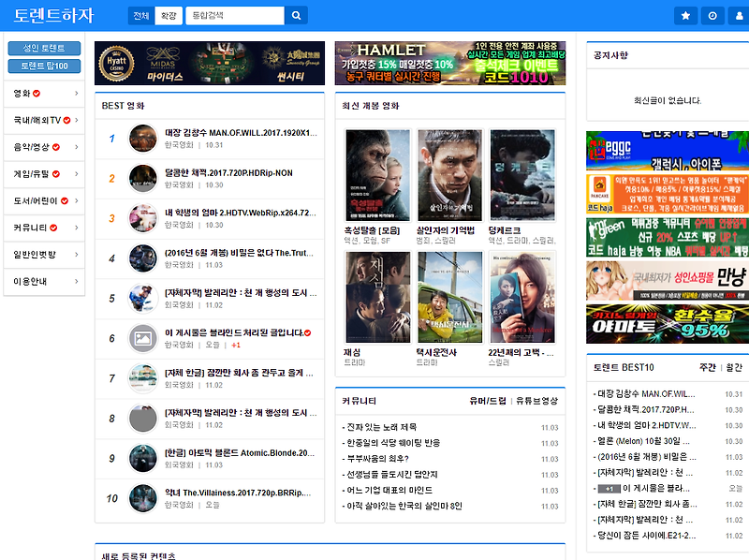
Task: Switch to 유튜브영상 community tab
Action: 536,401
